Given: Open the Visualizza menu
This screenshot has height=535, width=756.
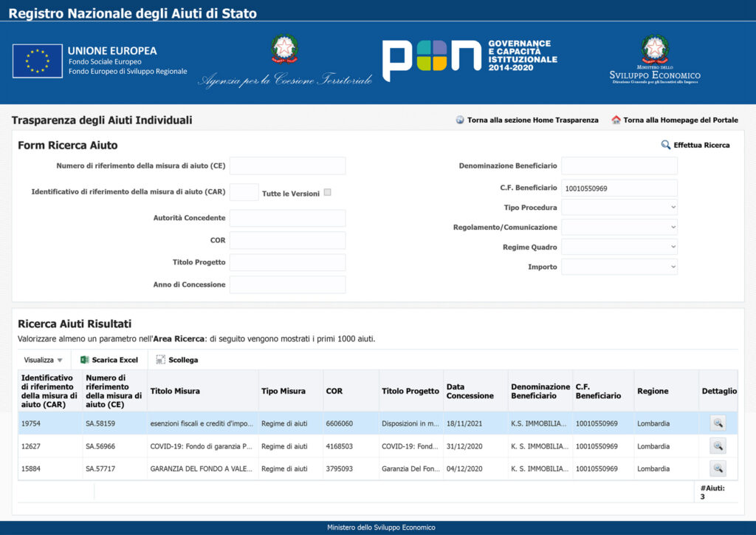Looking at the screenshot, I should [43, 360].
